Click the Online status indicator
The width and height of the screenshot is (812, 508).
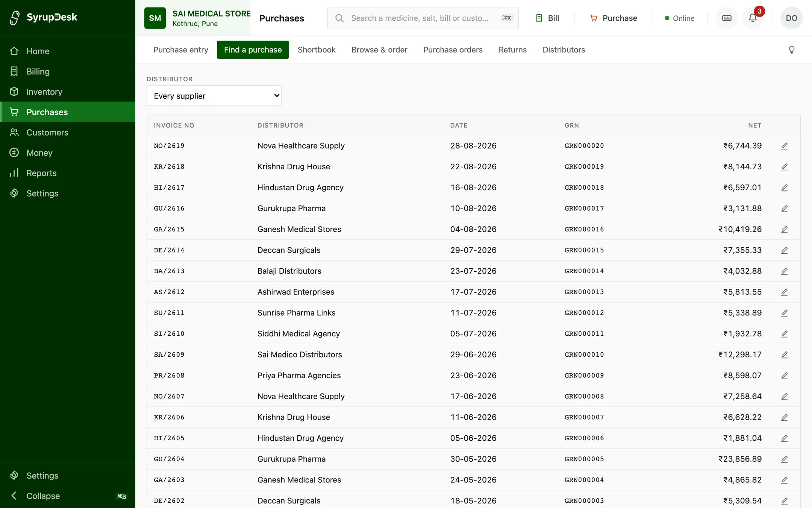[x=679, y=18]
